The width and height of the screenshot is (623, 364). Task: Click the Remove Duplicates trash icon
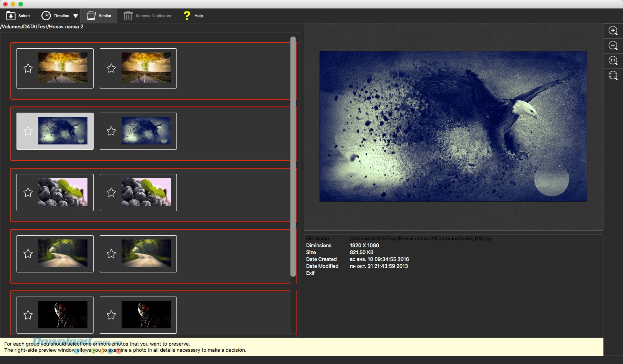click(x=128, y=16)
